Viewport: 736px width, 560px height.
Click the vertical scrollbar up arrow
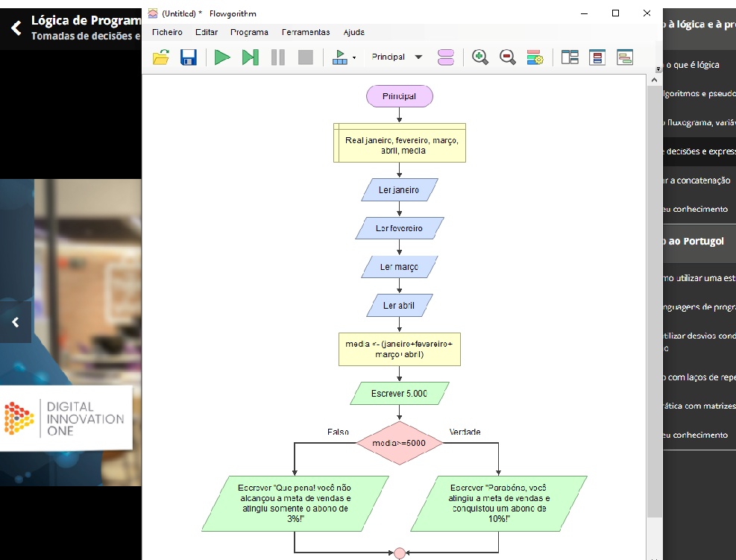pyautogui.click(x=654, y=81)
